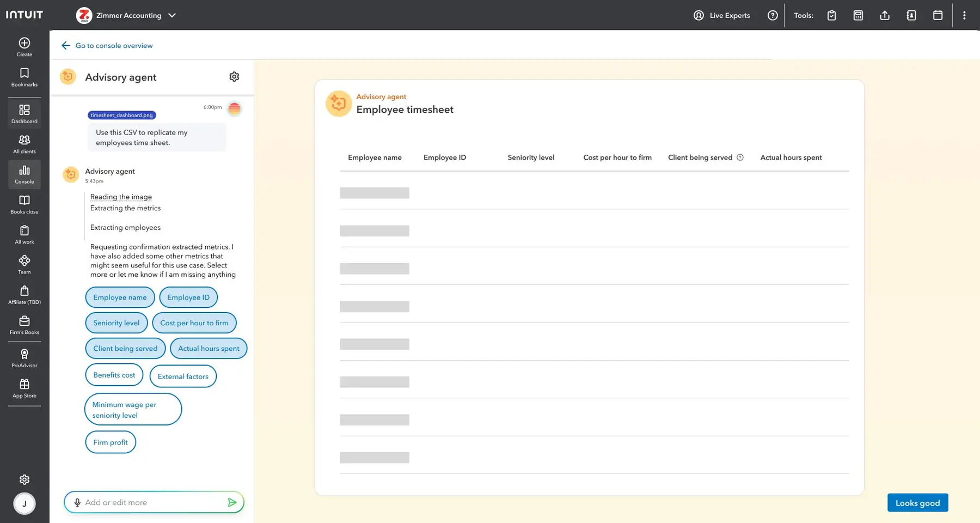Click the upload share tool icon
This screenshot has height=523, width=980.
[885, 15]
